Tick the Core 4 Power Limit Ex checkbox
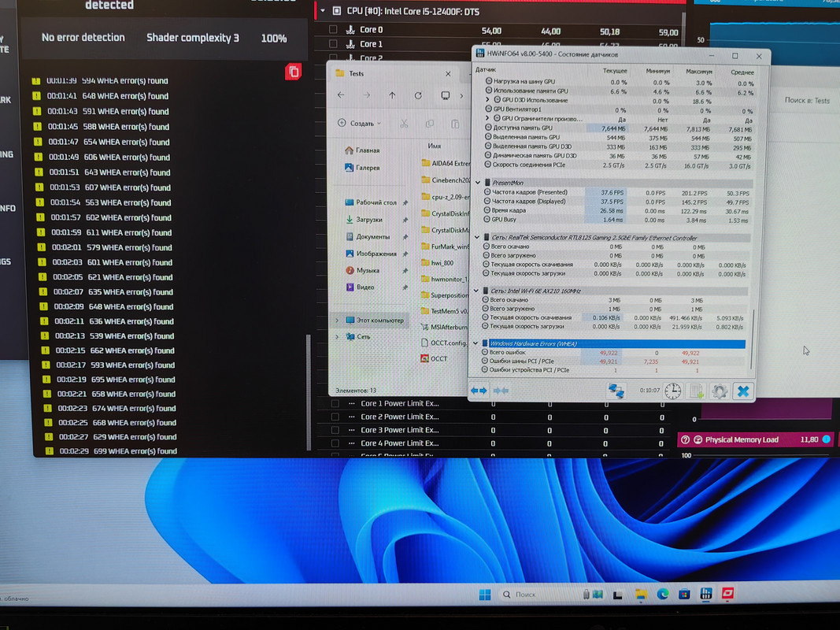 click(x=335, y=443)
